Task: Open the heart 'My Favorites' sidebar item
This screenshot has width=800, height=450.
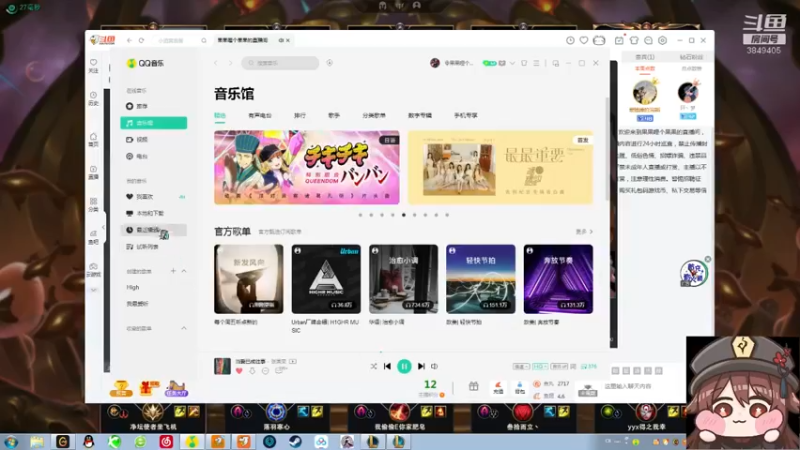Action: pyautogui.click(x=140, y=196)
